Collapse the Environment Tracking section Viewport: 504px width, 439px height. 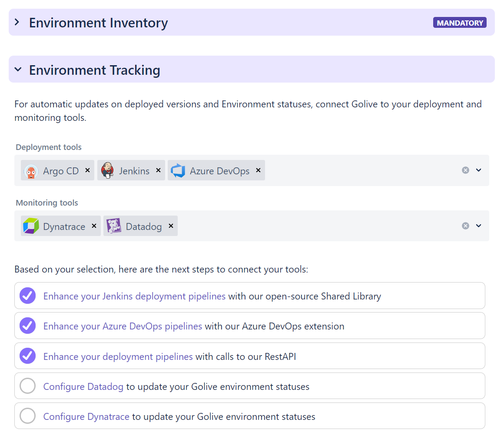click(17, 70)
